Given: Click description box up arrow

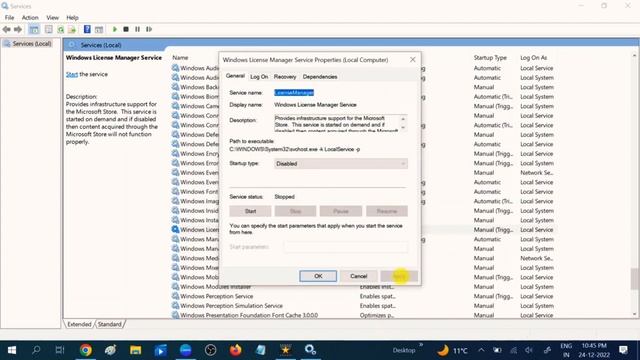Looking at the screenshot, I should pyautogui.click(x=403, y=119).
